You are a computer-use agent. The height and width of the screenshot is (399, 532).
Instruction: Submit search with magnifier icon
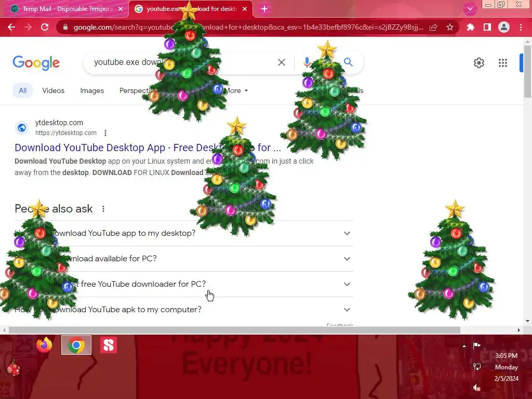[x=348, y=62]
